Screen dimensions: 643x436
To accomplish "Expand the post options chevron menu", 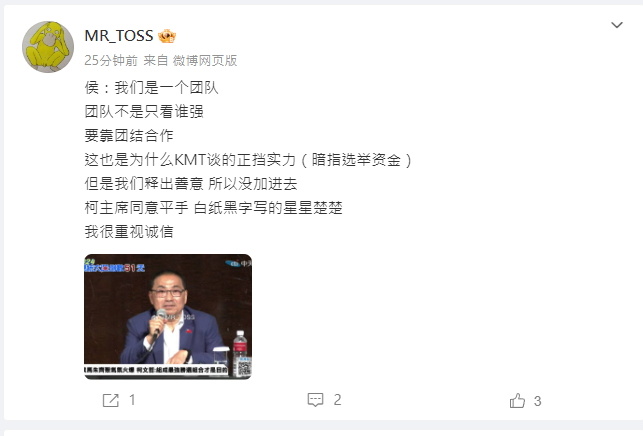I will click(617, 25).
